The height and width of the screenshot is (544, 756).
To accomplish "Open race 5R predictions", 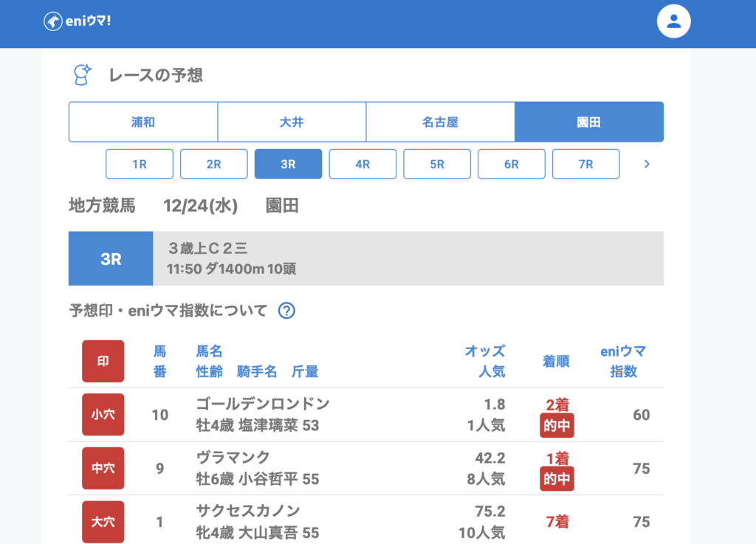I will click(437, 164).
